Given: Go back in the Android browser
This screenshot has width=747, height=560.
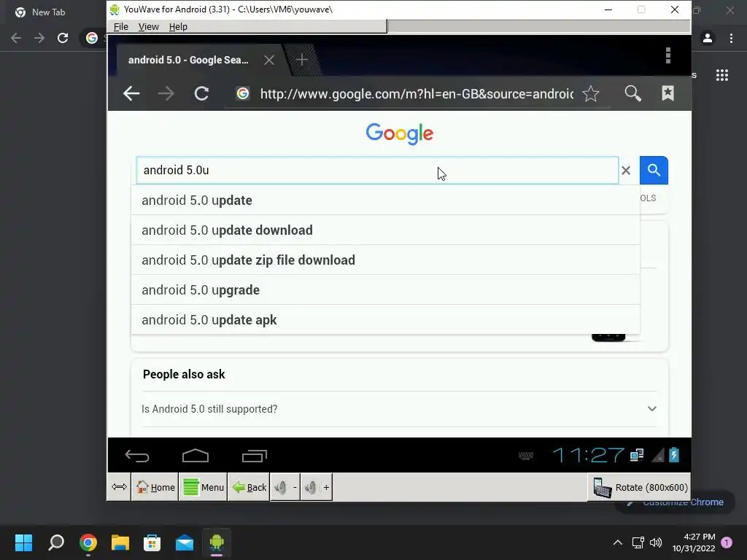Looking at the screenshot, I should pyautogui.click(x=131, y=93).
